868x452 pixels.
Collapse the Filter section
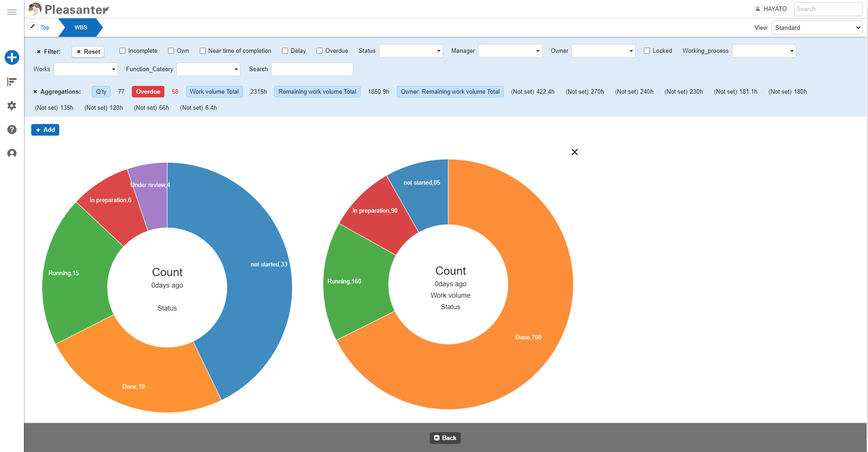click(x=48, y=51)
